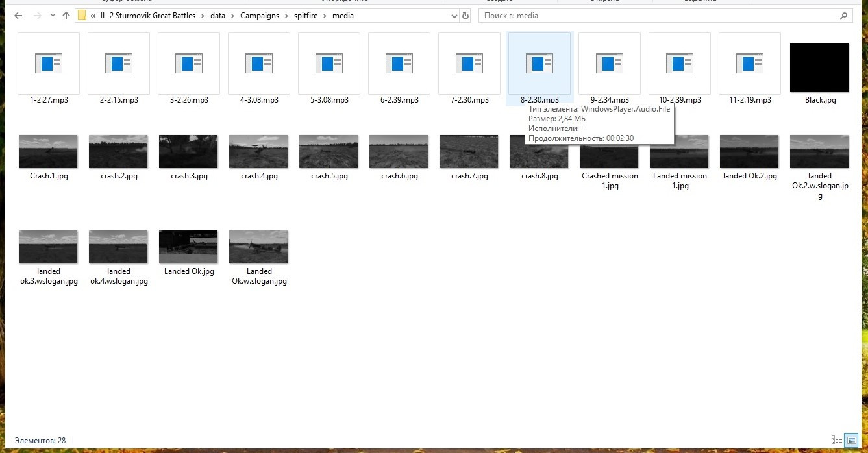
Task: Select the 11-2.19.mp3 audio file icon
Action: [x=750, y=64]
